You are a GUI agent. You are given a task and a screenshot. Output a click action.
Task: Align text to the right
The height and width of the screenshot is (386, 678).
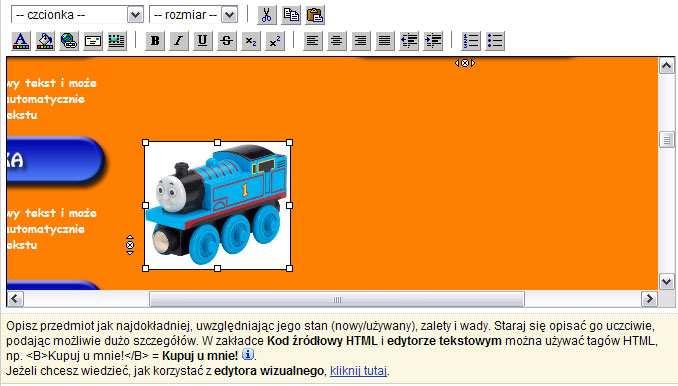coord(361,41)
